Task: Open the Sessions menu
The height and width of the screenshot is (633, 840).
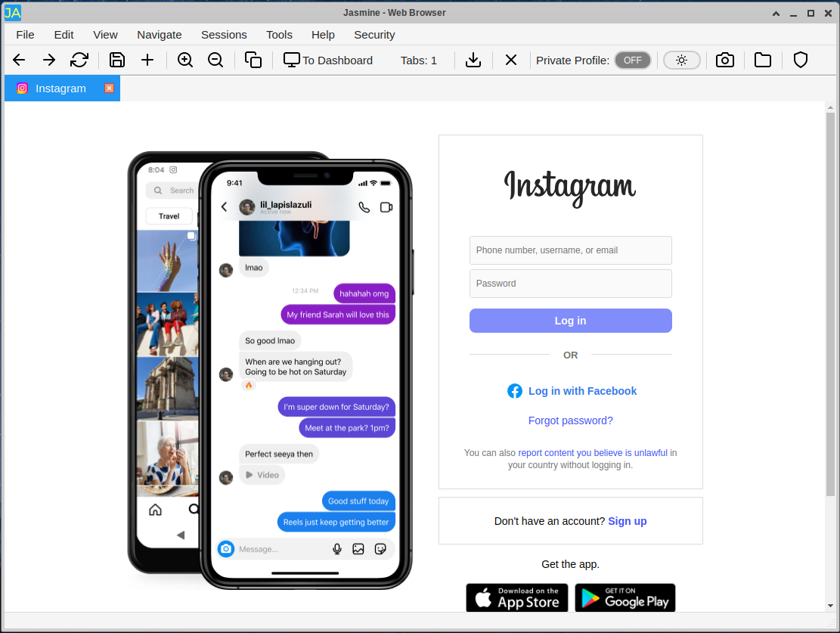Action: click(224, 35)
